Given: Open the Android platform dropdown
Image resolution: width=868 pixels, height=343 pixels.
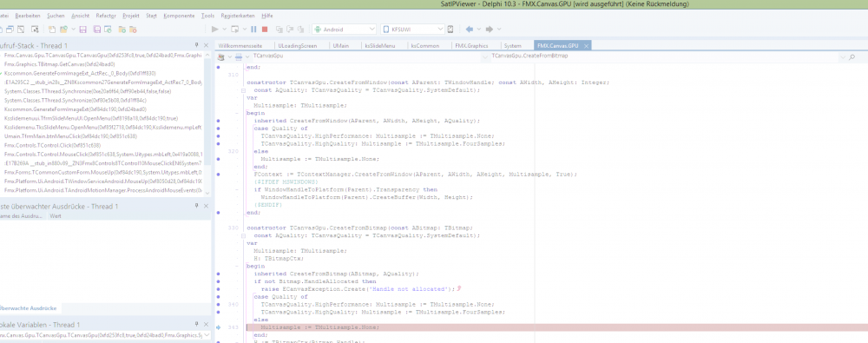Looking at the screenshot, I should click(372, 29).
